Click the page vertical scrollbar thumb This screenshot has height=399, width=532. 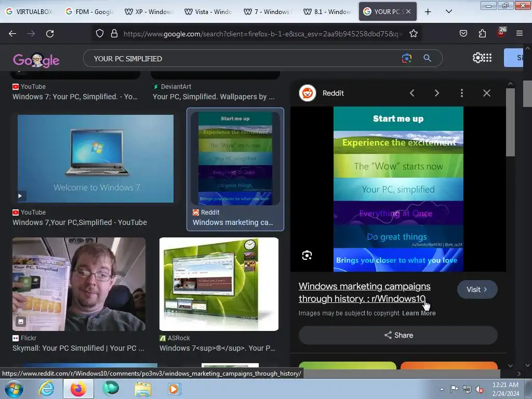pyautogui.click(x=527, y=94)
